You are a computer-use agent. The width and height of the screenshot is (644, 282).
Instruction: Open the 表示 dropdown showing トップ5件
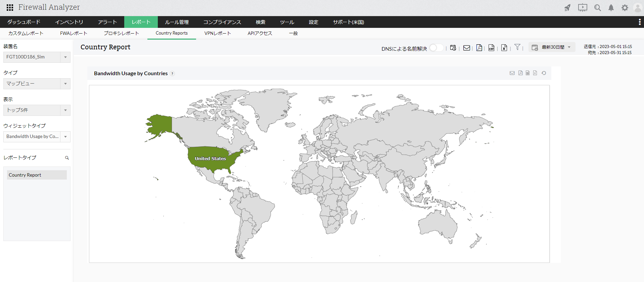[x=37, y=110]
